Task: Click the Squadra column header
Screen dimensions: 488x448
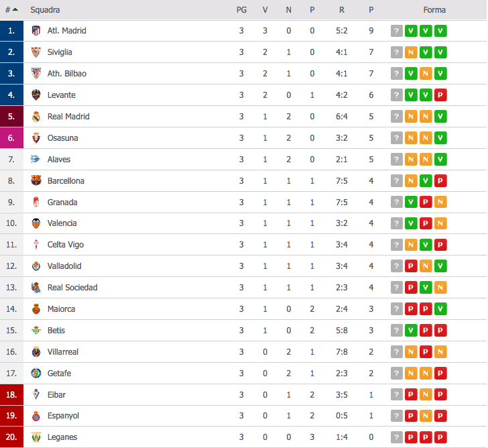Action: tap(45, 10)
